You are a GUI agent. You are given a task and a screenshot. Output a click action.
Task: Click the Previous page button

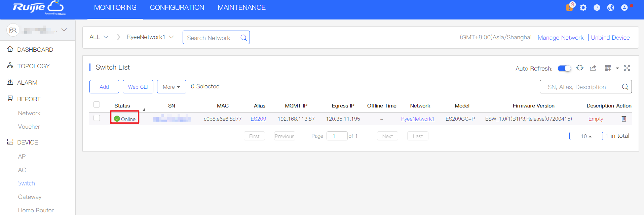[285, 136]
